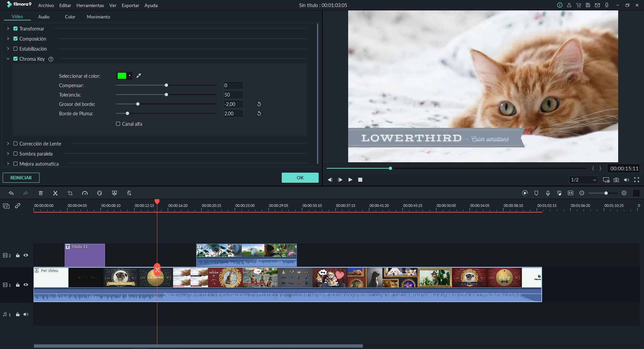
Task: Click the add track icon
Action: (x=6, y=206)
